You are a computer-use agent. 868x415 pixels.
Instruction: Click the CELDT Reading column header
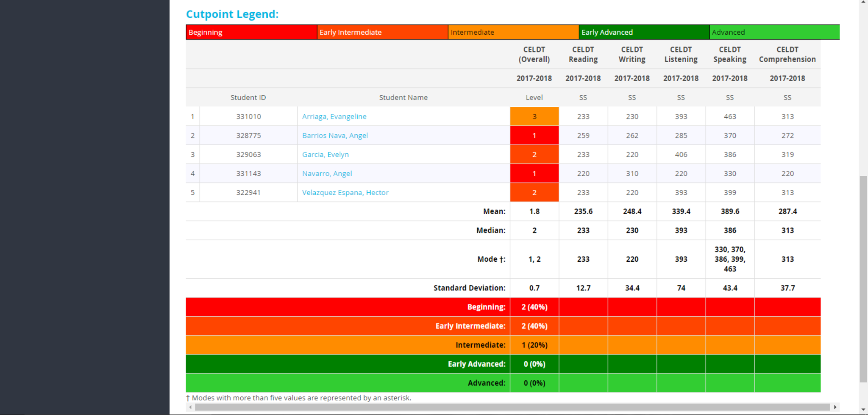pyautogui.click(x=583, y=55)
